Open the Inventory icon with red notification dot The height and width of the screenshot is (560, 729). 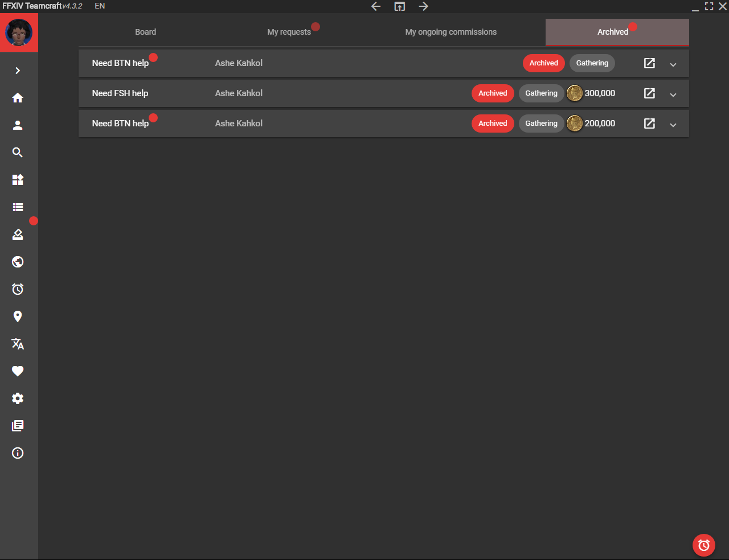18,234
